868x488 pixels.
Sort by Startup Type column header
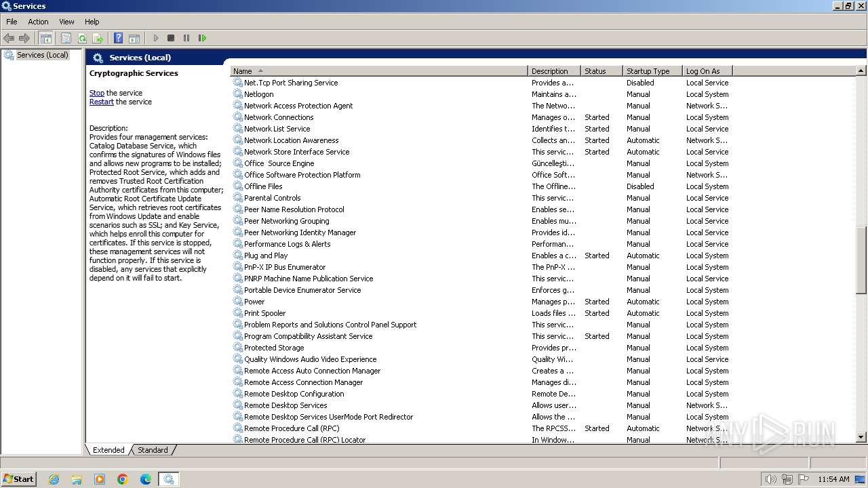pyautogui.click(x=653, y=71)
